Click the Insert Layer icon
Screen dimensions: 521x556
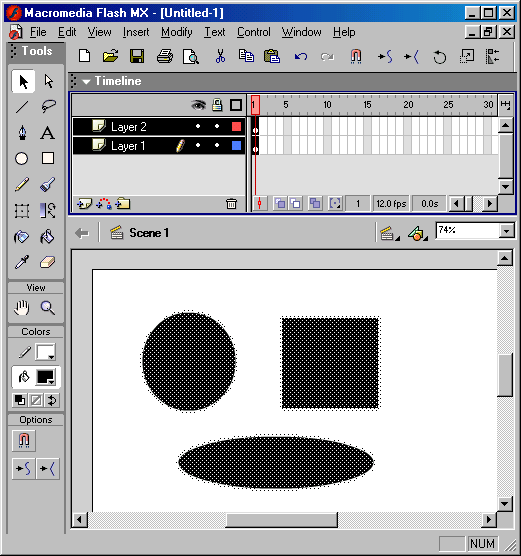pos(84,204)
